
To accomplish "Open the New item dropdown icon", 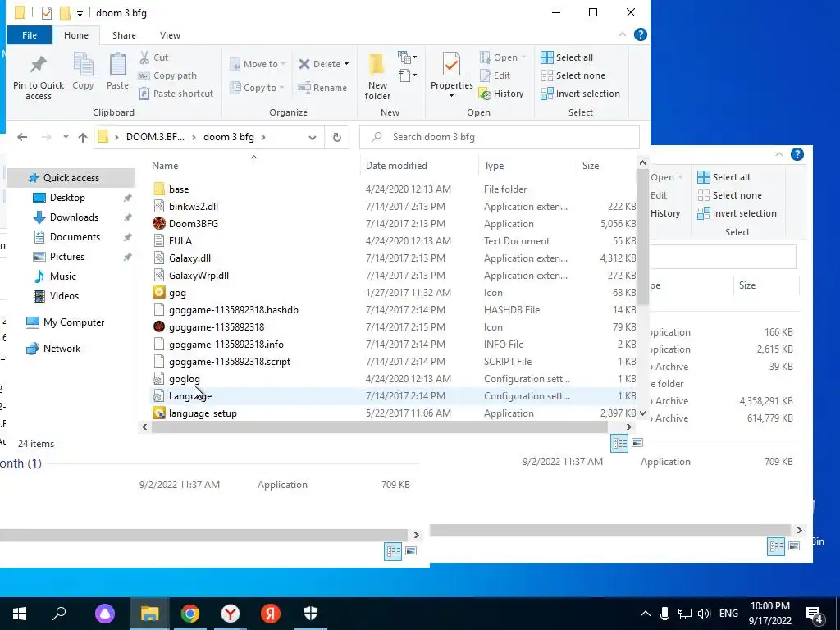I will tap(407, 57).
